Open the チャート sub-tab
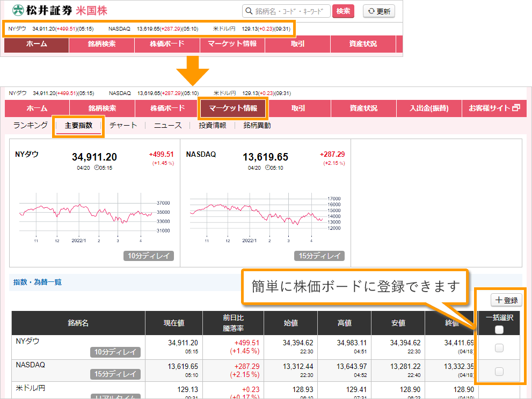The height and width of the screenshot is (399, 532). [123, 125]
